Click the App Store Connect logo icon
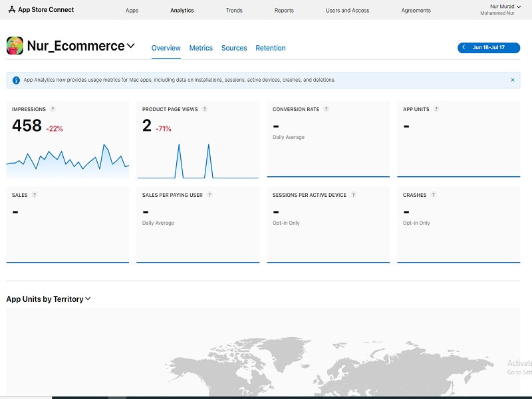 coord(11,10)
